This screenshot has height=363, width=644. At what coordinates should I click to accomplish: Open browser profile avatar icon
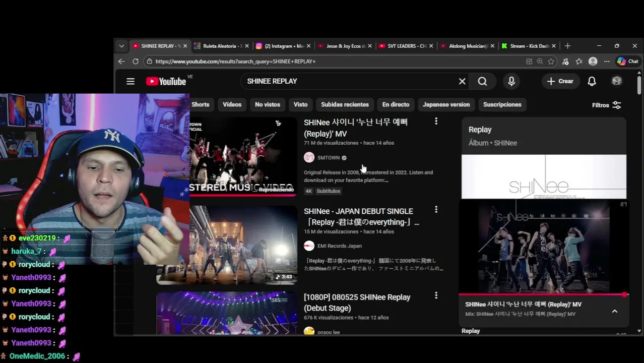click(x=593, y=61)
